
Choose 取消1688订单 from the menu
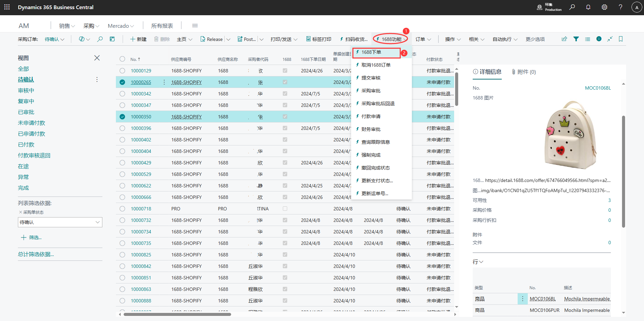[x=376, y=65]
